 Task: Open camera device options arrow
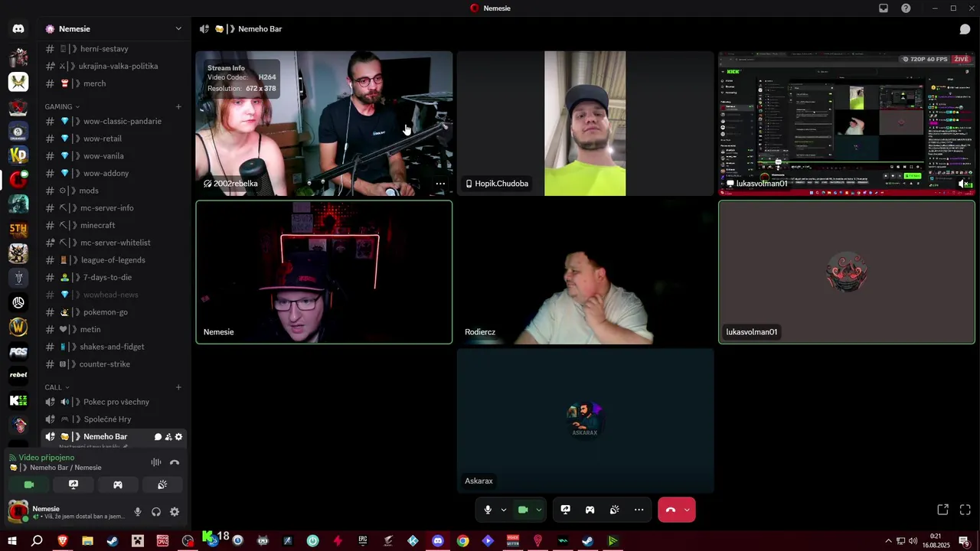coord(539,510)
